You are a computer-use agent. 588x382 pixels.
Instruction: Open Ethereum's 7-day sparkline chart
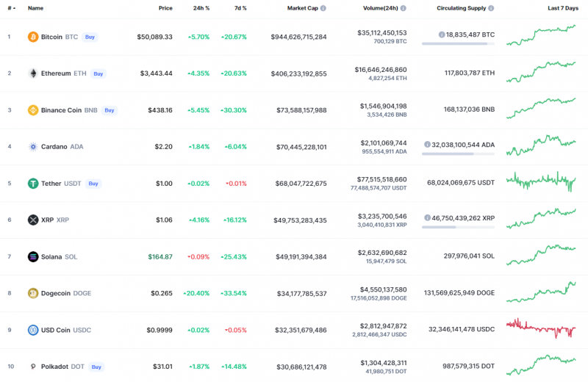pos(541,72)
